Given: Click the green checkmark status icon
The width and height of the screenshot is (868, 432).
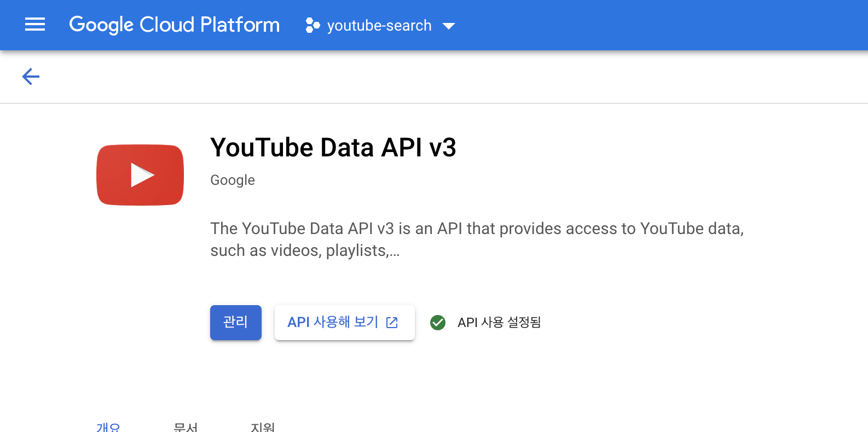Looking at the screenshot, I should 438,323.
